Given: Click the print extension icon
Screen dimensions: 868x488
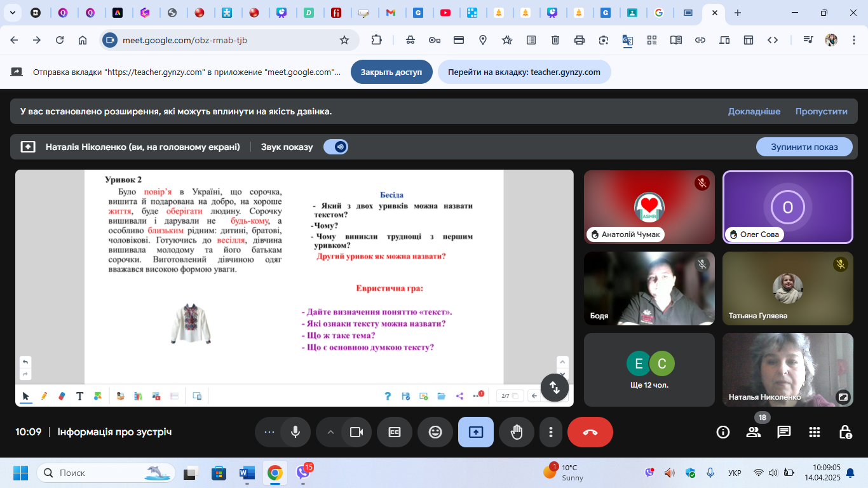Looking at the screenshot, I should (x=579, y=40).
